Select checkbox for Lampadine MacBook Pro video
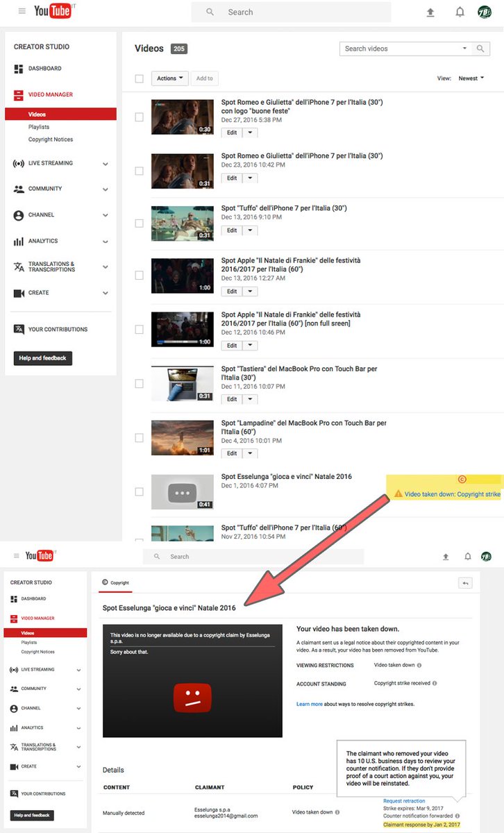The image size is (504, 833). pyautogui.click(x=139, y=438)
